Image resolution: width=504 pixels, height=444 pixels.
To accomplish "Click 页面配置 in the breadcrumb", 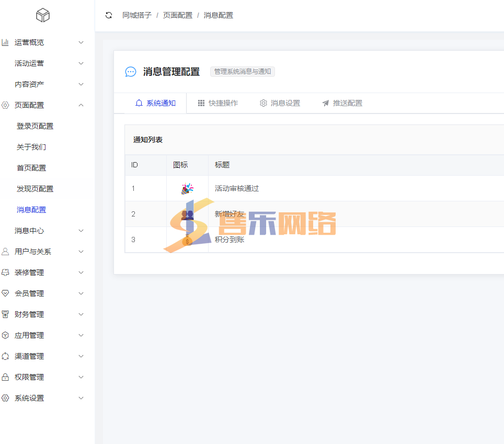I will pos(178,15).
